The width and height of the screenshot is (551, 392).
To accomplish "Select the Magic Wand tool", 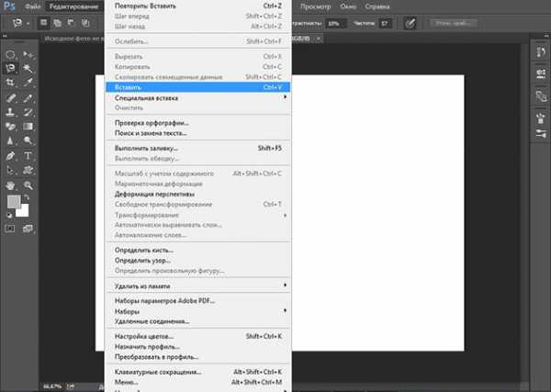I will tap(28, 68).
